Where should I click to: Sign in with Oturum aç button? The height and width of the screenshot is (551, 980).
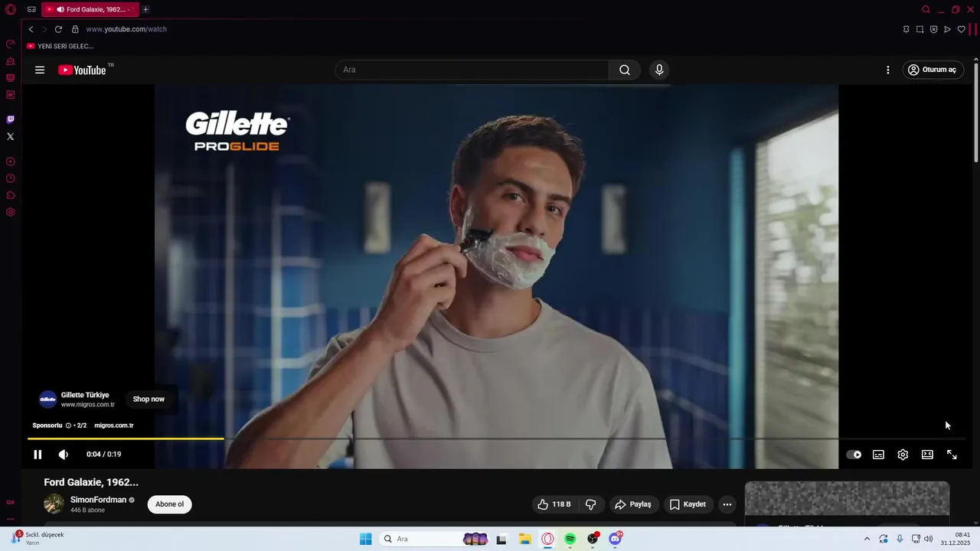pyautogui.click(x=933, y=70)
